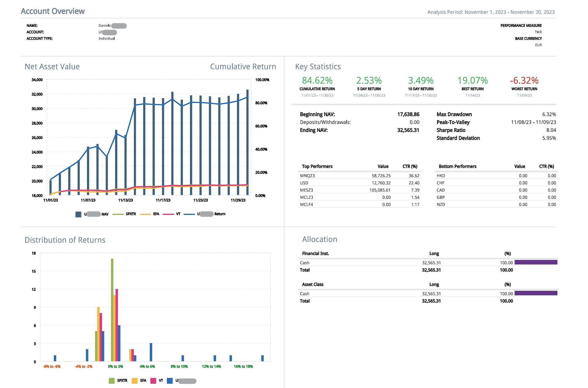Click the -6.32% worst return value
The image size is (588, 388).
click(x=524, y=80)
